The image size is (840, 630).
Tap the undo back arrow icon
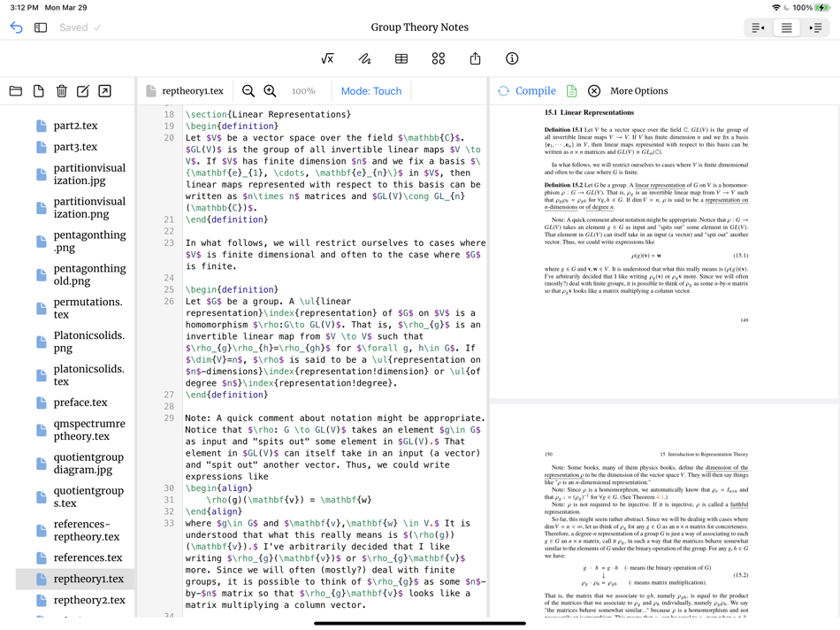(x=16, y=27)
